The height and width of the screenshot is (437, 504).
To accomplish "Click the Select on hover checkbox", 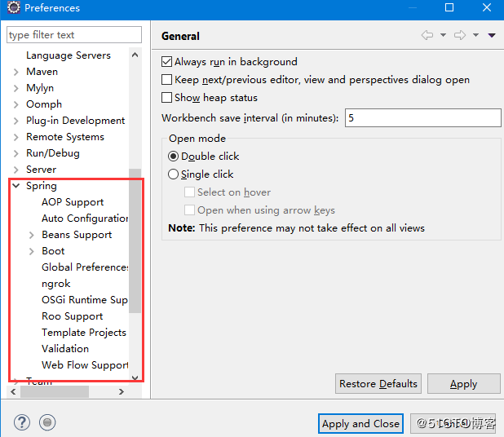I will click(189, 192).
